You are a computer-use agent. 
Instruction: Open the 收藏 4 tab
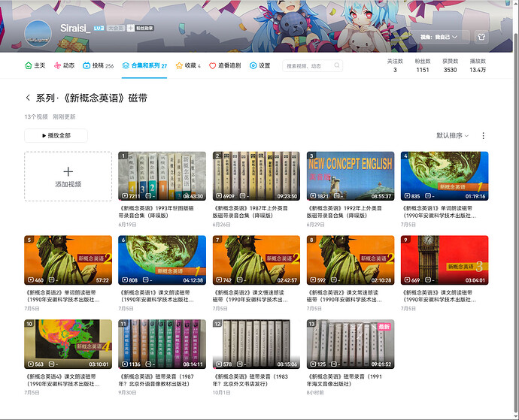tap(188, 65)
